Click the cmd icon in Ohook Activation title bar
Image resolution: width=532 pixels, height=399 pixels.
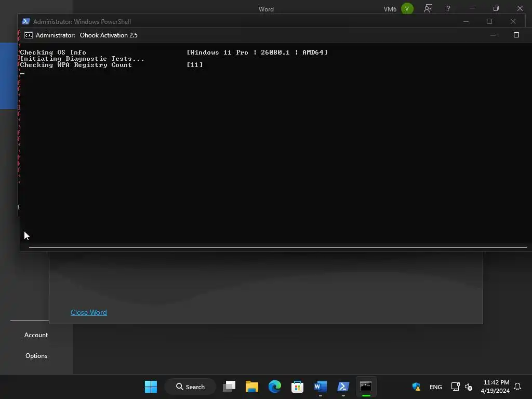pyautogui.click(x=29, y=35)
